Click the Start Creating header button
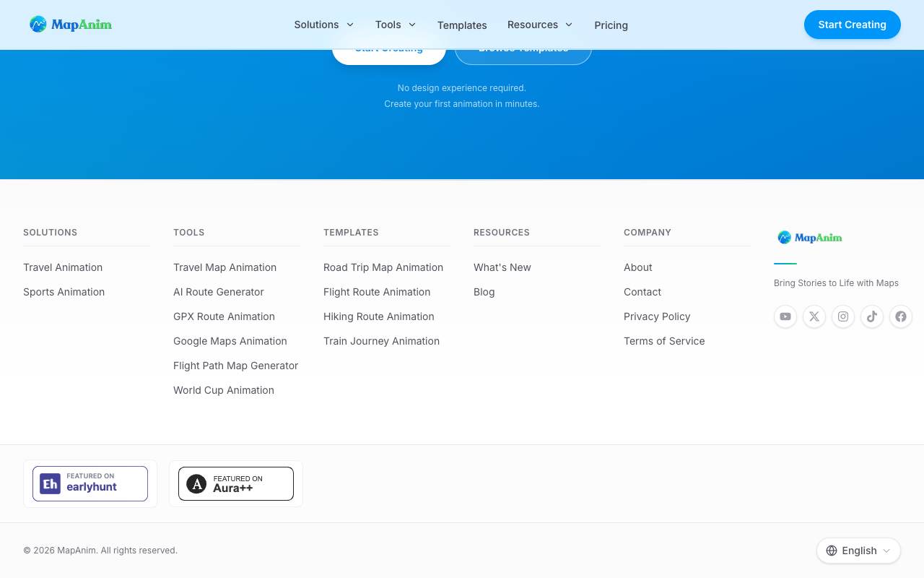Screen dimensions: 924x578 (853, 25)
